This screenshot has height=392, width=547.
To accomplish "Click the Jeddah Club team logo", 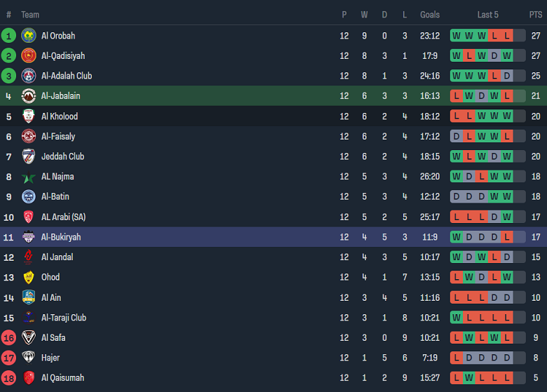I will click(x=29, y=156).
